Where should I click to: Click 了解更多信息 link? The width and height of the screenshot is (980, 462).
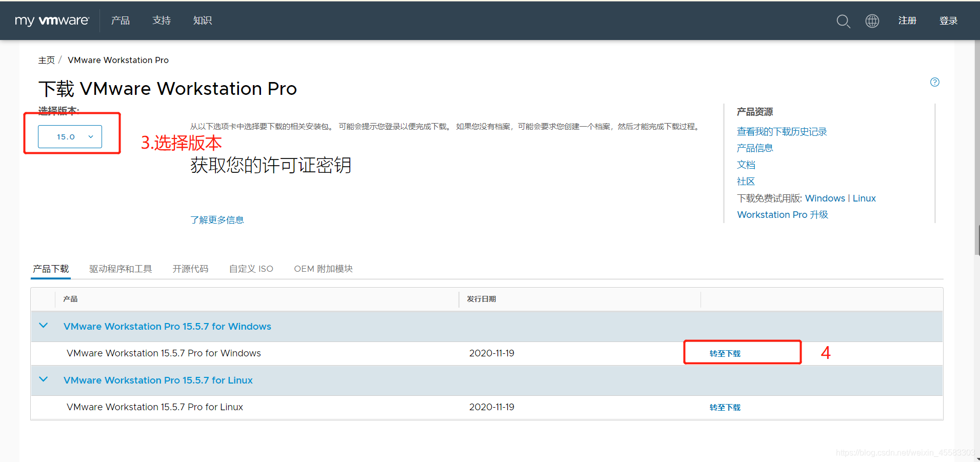pyautogui.click(x=217, y=220)
